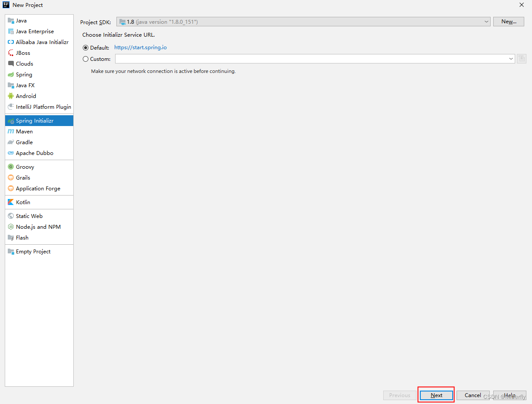Choose Java project type label
Viewport: 532px width, 404px height.
pyautogui.click(x=21, y=21)
